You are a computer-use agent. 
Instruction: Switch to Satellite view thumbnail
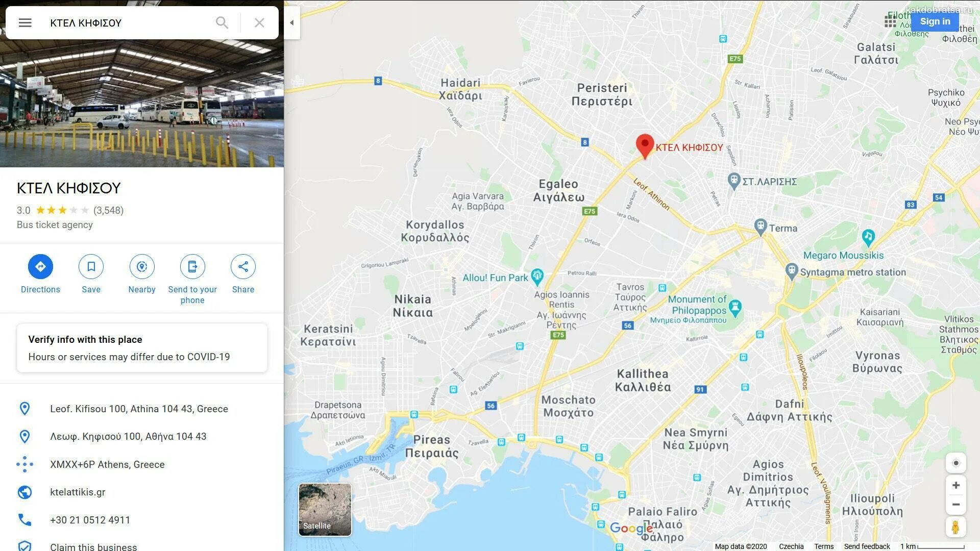pyautogui.click(x=325, y=510)
